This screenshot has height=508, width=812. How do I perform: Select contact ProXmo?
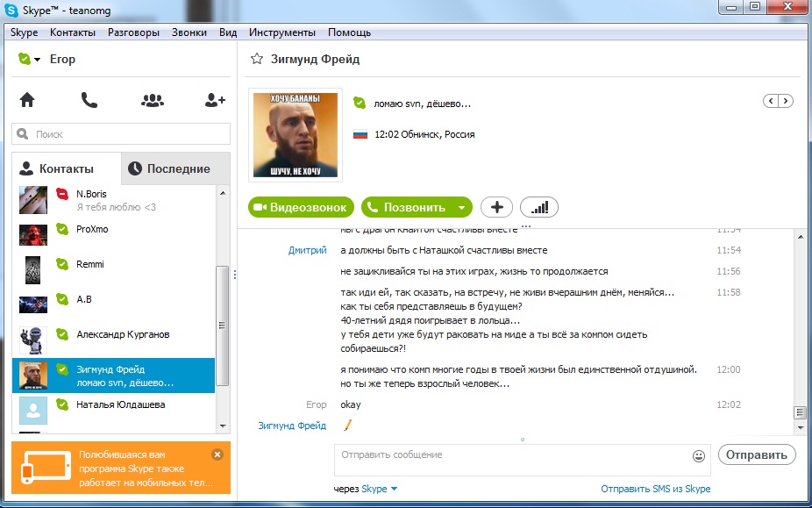point(113,235)
